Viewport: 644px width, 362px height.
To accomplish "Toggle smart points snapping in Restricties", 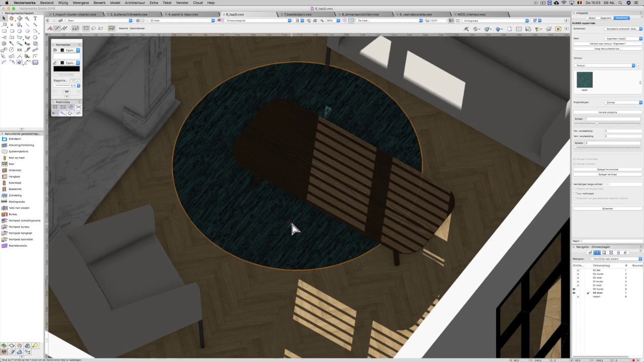I will coord(55,114).
